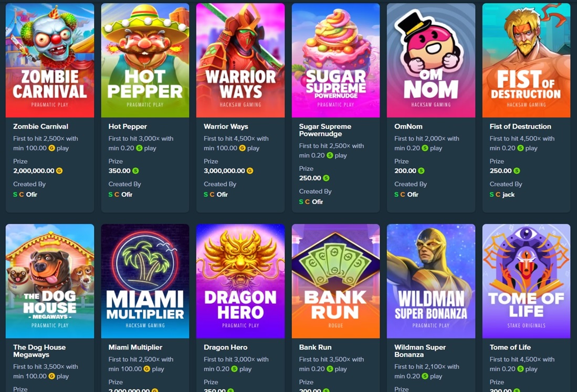Click the Warrior Ways title link
577x392 pixels.
pos(226,126)
